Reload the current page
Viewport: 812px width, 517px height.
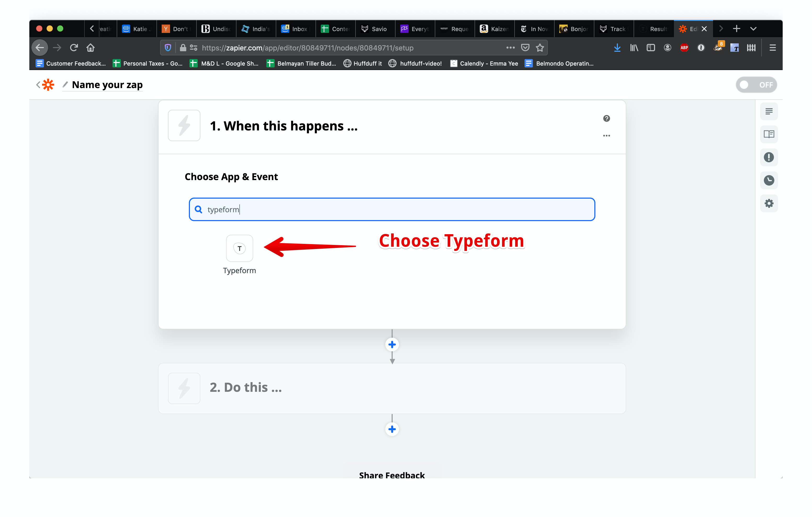[x=74, y=48]
